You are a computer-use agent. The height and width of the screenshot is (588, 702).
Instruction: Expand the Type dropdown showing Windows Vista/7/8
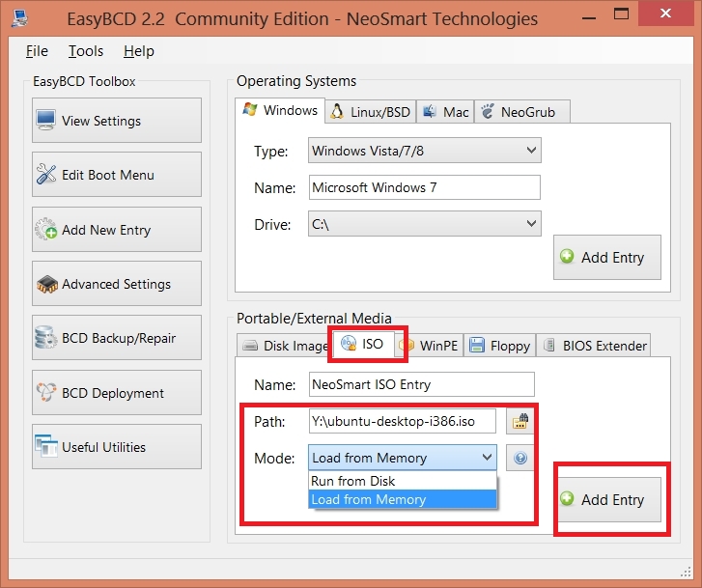[x=425, y=151]
